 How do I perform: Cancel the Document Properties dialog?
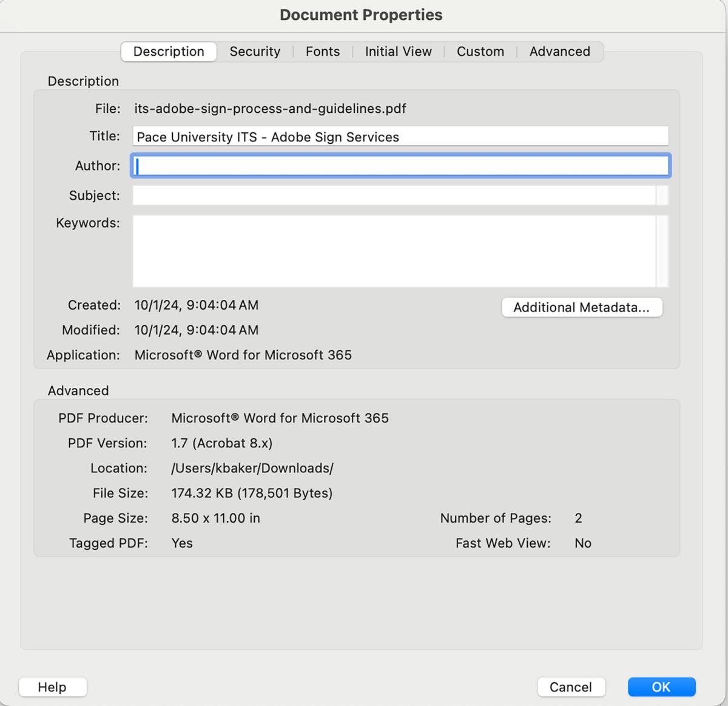click(571, 687)
